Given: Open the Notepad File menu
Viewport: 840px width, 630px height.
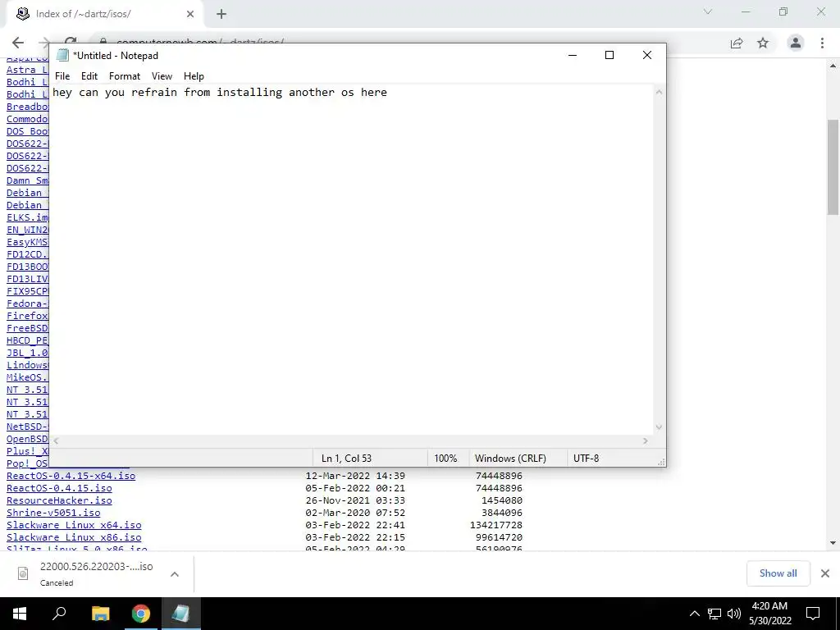Looking at the screenshot, I should [62, 76].
